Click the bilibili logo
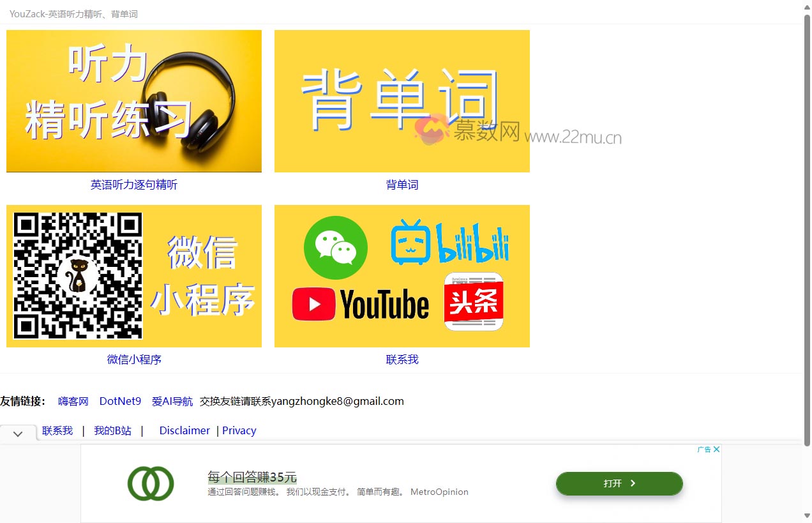 click(450, 243)
